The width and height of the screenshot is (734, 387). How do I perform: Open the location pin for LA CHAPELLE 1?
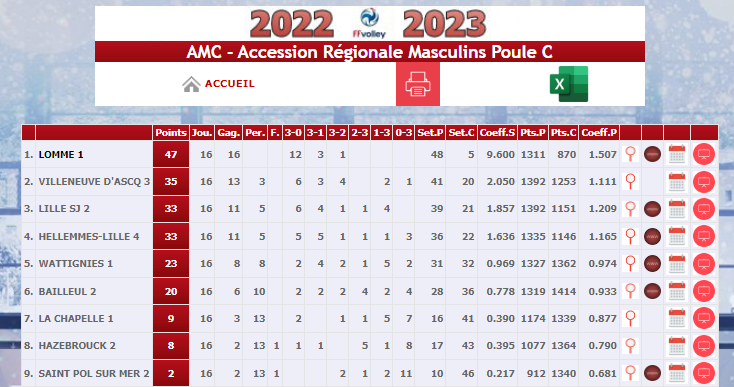coord(631,318)
